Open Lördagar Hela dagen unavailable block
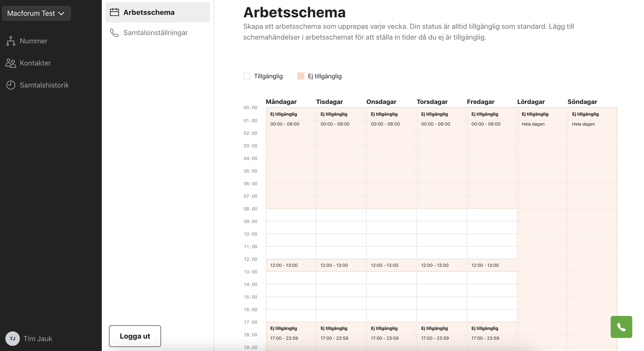644x351 pixels. [542, 229]
